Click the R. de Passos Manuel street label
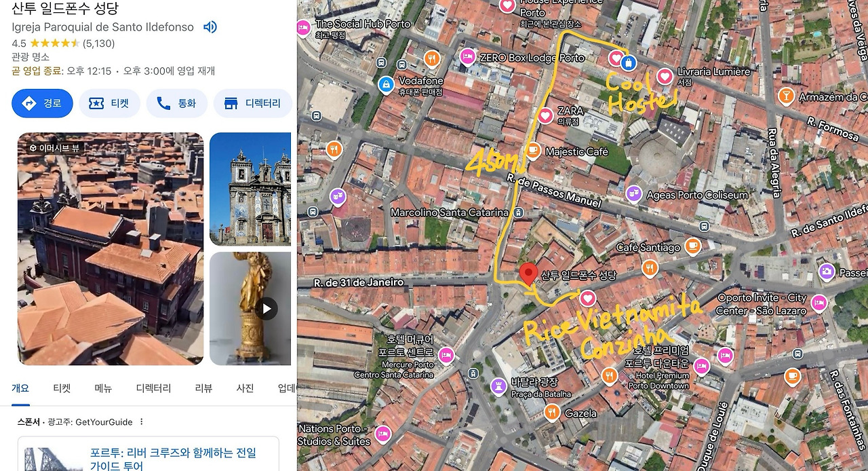This screenshot has width=868, height=471. tap(553, 190)
